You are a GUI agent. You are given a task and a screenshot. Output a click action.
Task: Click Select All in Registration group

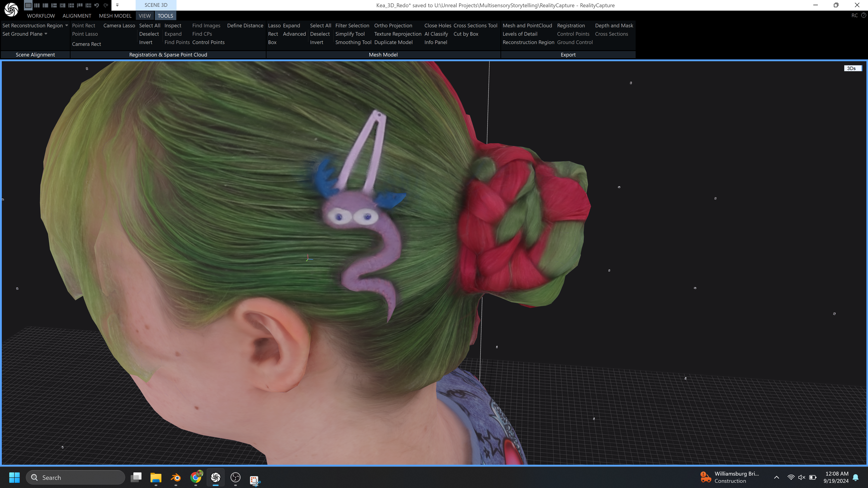click(150, 26)
